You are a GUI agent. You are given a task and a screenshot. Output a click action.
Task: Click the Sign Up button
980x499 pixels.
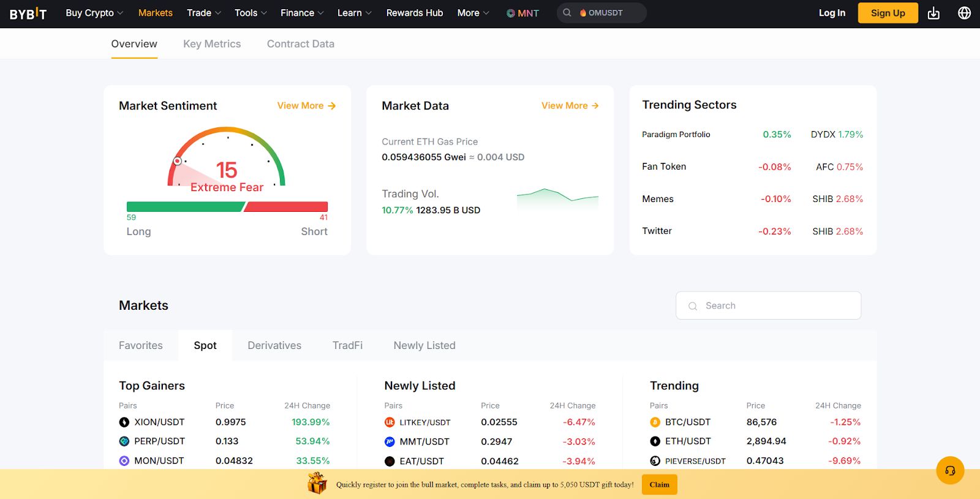point(888,13)
